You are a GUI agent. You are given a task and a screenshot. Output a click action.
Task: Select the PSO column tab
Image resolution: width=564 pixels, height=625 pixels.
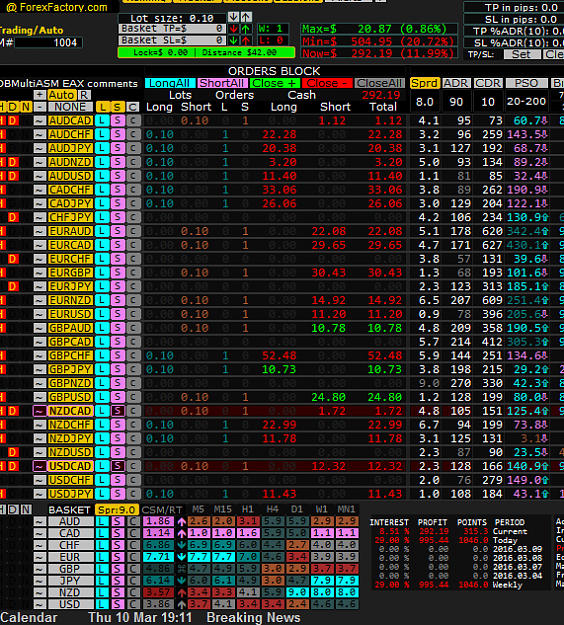click(x=526, y=83)
